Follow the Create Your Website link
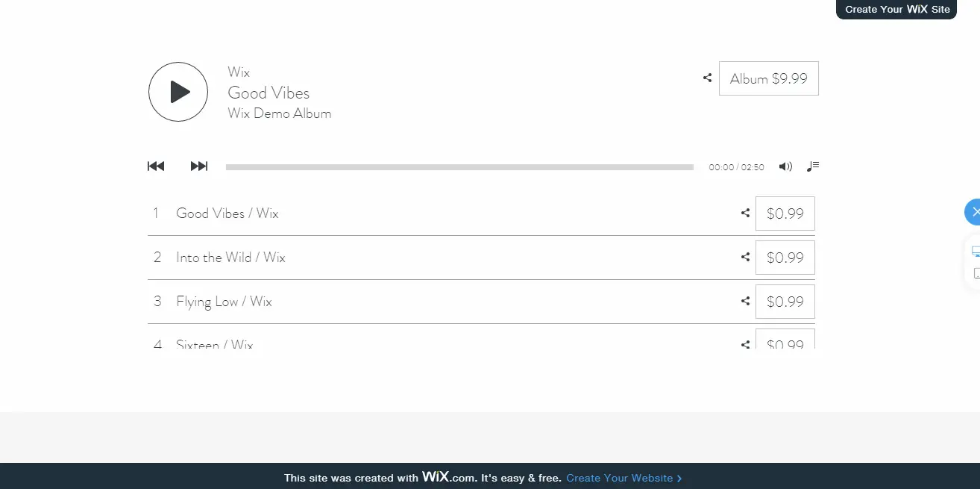The width and height of the screenshot is (980, 489). point(624,478)
